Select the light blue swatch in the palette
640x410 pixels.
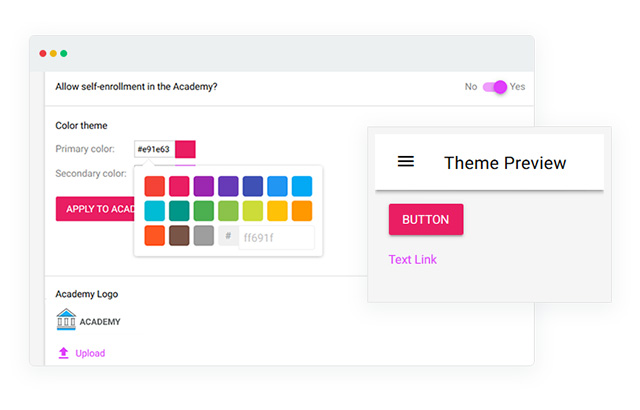[302, 186]
